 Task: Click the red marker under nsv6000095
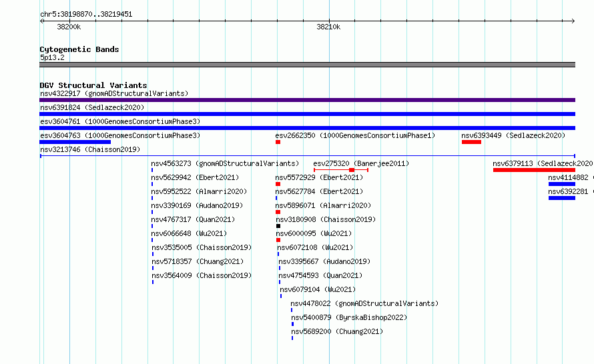coord(278,240)
